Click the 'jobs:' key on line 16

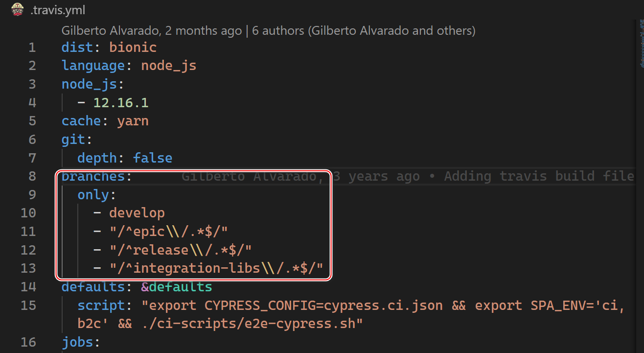[x=81, y=342]
